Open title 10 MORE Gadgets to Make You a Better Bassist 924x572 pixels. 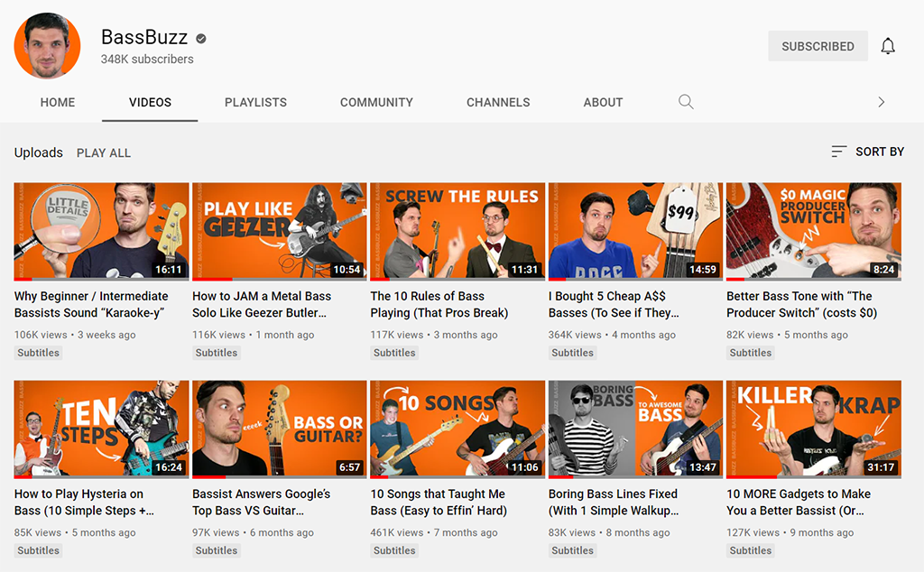click(x=799, y=503)
